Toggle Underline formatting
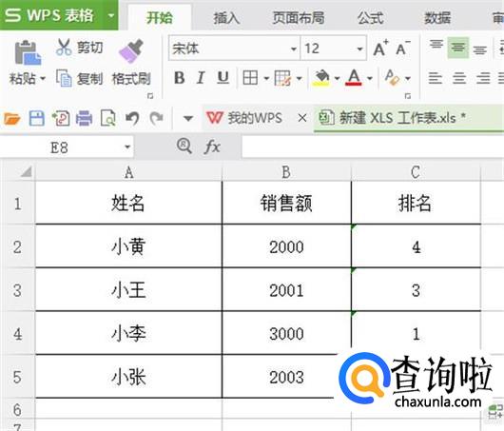Screen dimensions: 504x431 click(223, 78)
